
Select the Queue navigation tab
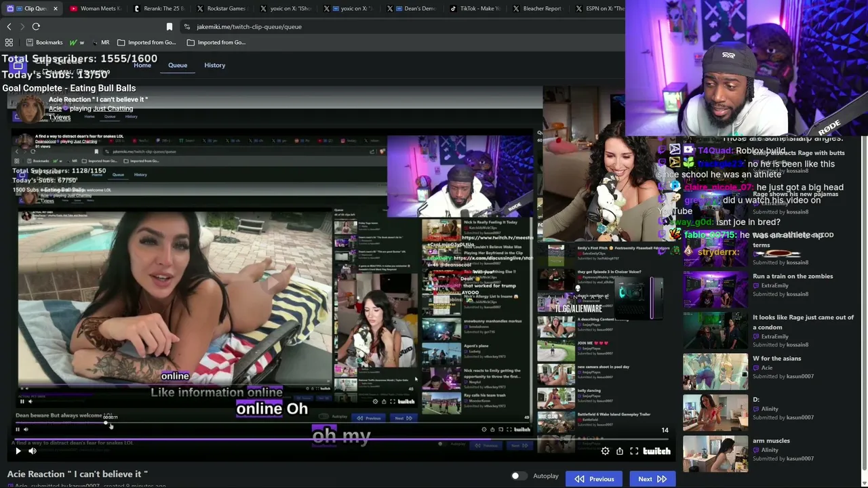(x=178, y=65)
